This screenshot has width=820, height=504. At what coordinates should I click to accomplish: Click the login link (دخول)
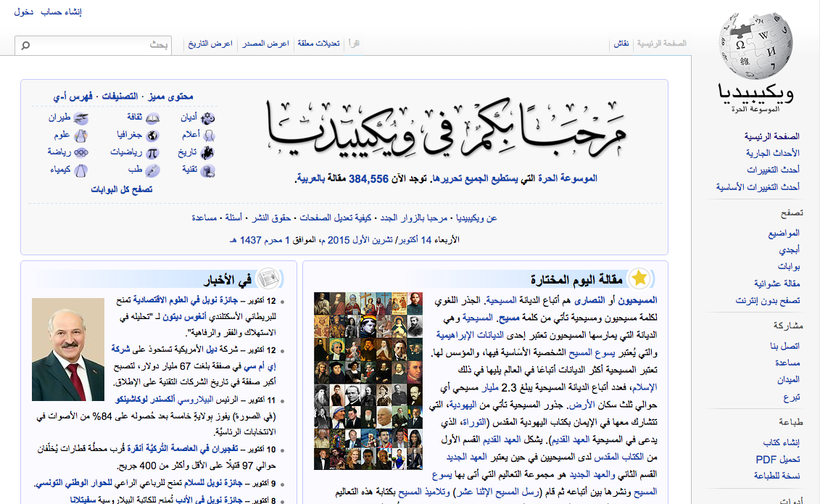[x=23, y=12]
